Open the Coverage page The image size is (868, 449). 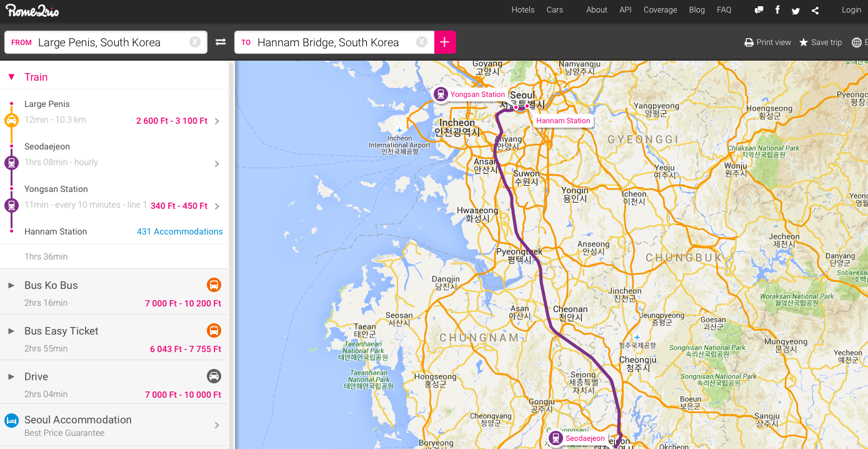(x=661, y=10)
